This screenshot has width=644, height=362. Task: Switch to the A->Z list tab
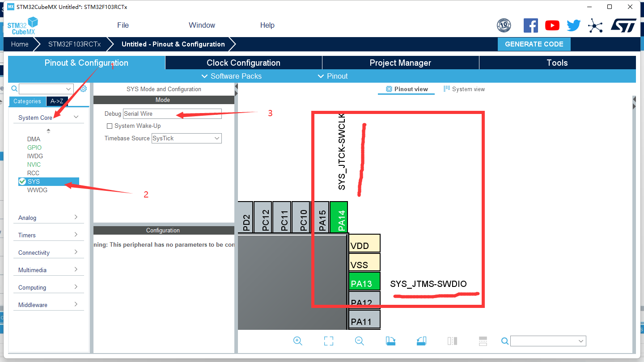point(57,101)
